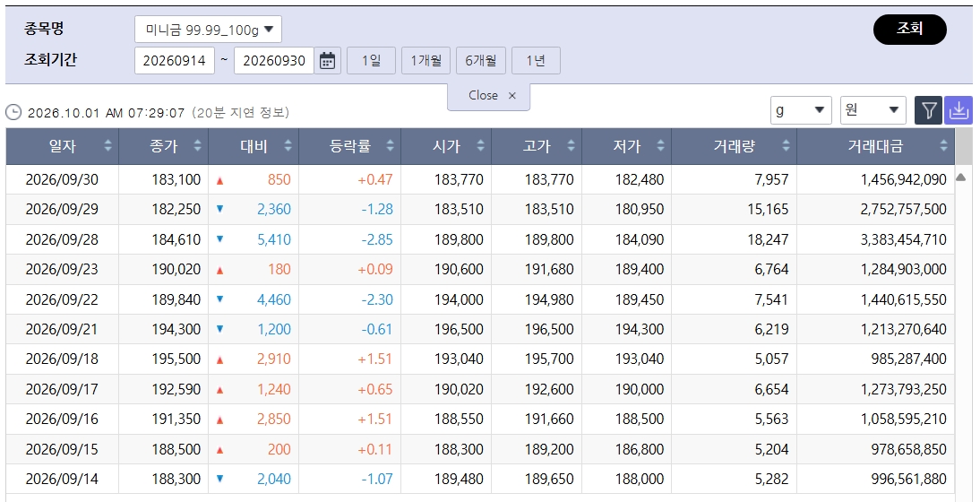Select the date cell 2026/09/15
980x502 pixels.
62,449
